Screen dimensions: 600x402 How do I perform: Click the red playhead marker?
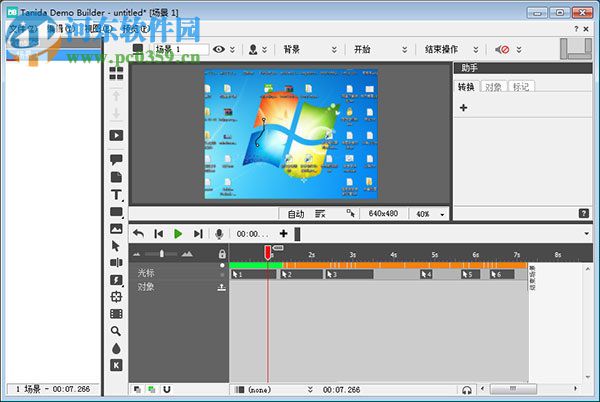(267, 252)
